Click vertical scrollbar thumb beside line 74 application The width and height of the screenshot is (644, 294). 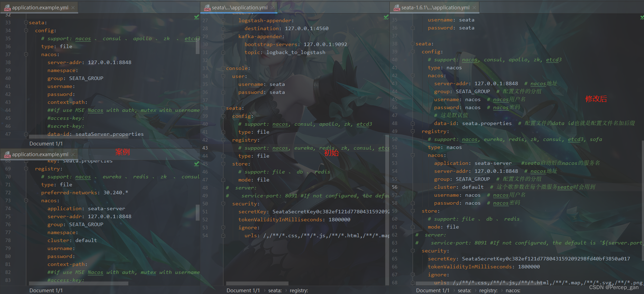pos(197,212)
